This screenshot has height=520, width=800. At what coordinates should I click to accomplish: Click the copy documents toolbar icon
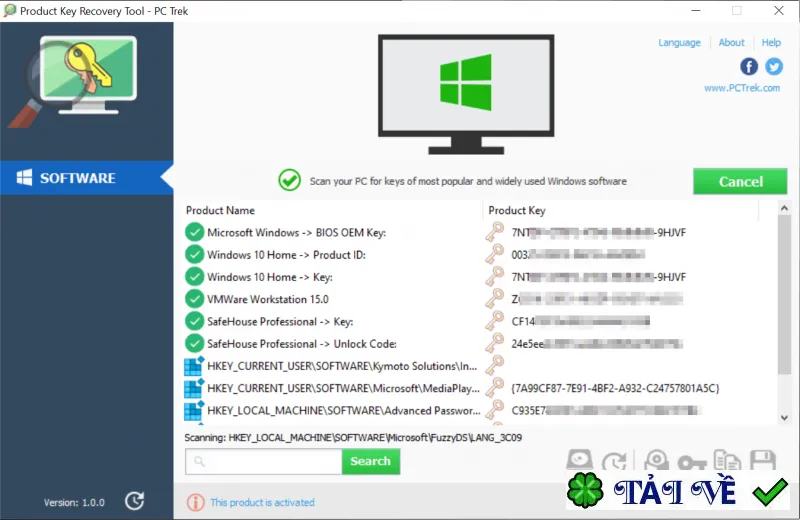tap(727, 460)
